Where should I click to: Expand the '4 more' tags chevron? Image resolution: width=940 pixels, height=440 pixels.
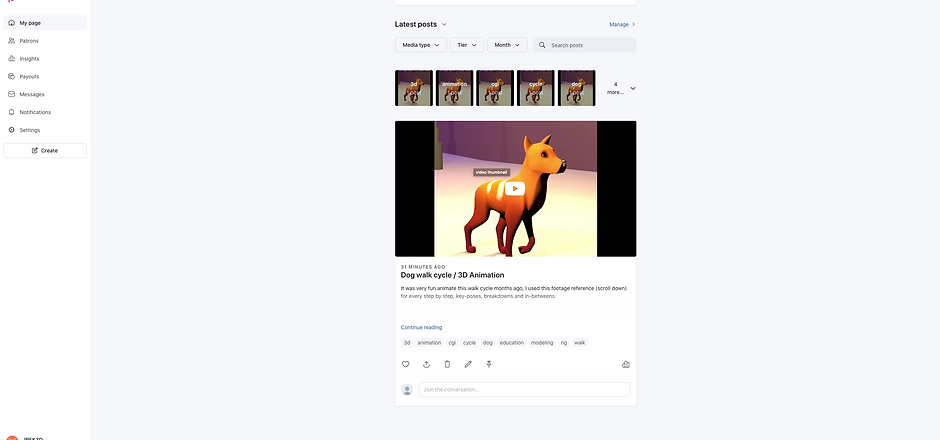click(x=633, y=88)
